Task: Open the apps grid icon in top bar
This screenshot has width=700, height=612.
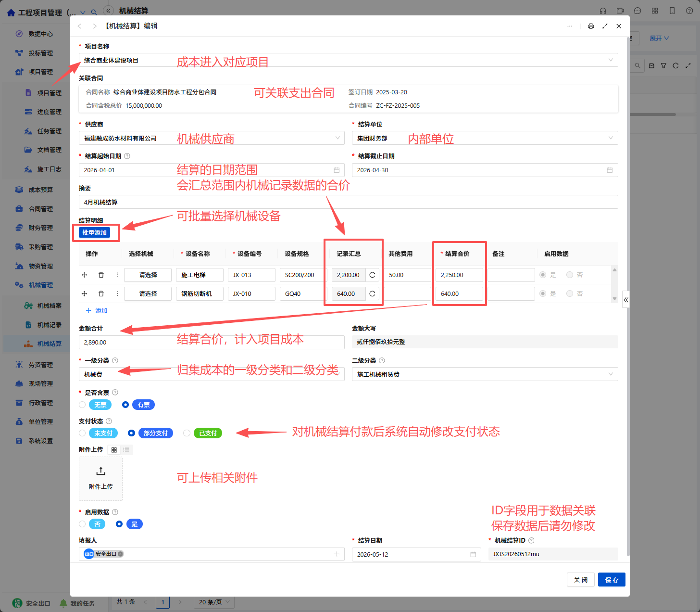Action: pyautogui.click(x=655, y=11)
